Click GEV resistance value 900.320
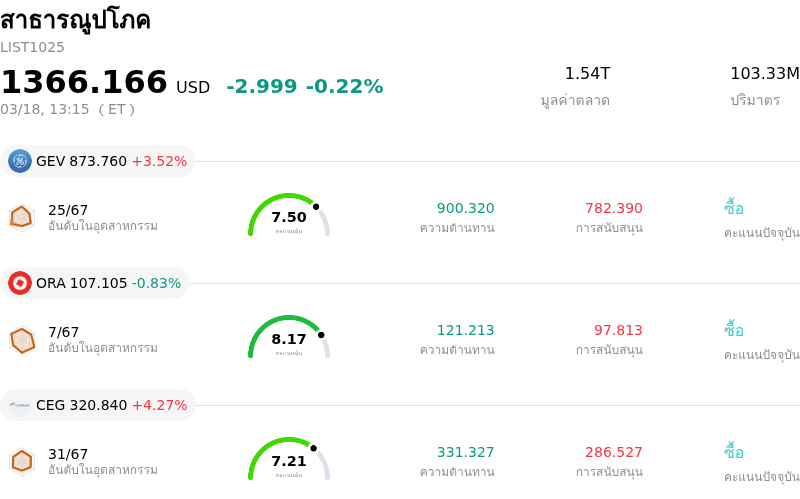The width and height of the screenshot is (800, 499). tap(465, 208)
